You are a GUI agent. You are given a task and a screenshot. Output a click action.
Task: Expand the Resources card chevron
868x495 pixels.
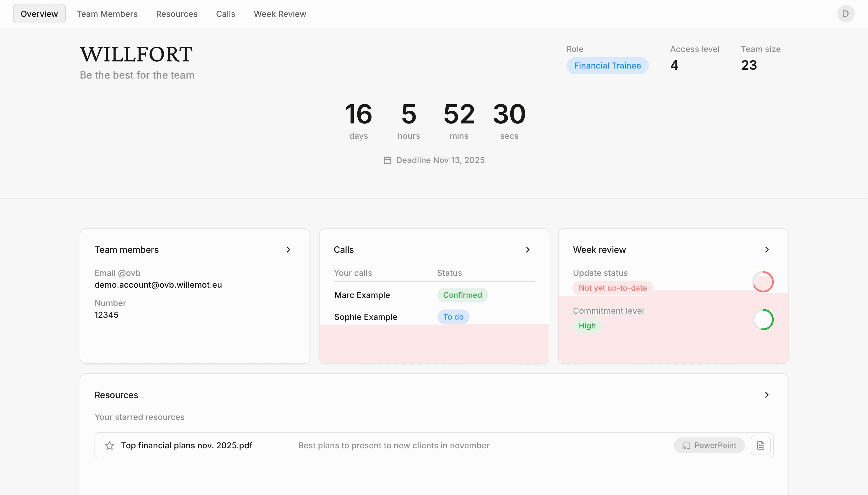coord(767,395)
